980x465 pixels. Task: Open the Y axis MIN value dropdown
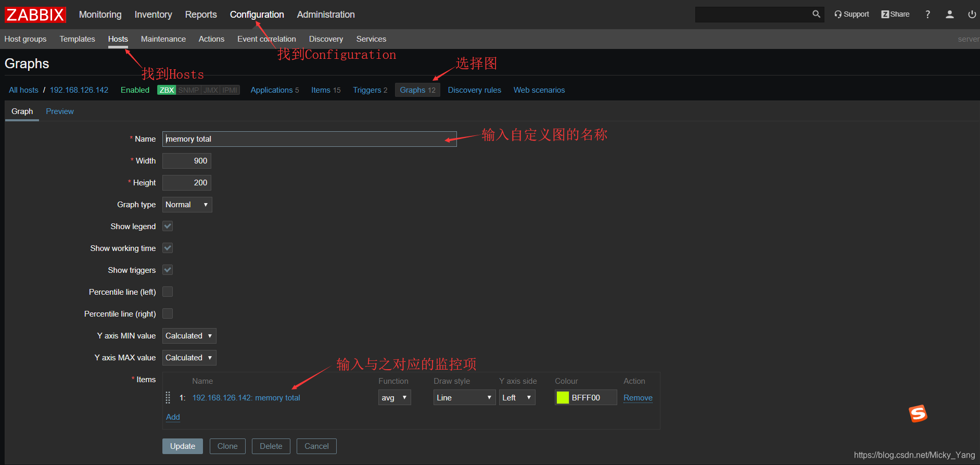tap(189, 336)
